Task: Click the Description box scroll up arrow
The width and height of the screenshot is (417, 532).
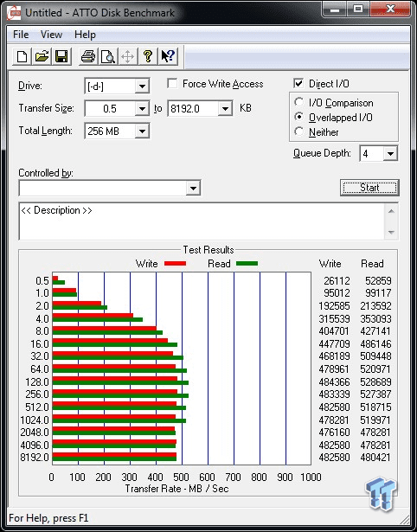Action: click(x=391, y=211)
